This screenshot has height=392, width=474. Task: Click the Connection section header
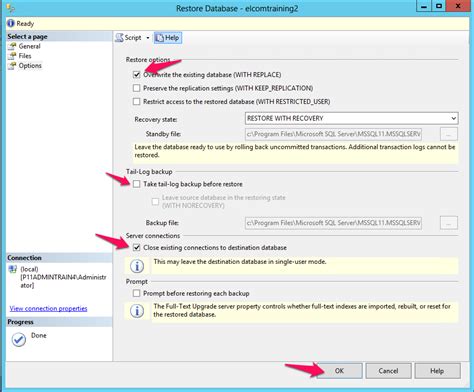tap(24, 258)
